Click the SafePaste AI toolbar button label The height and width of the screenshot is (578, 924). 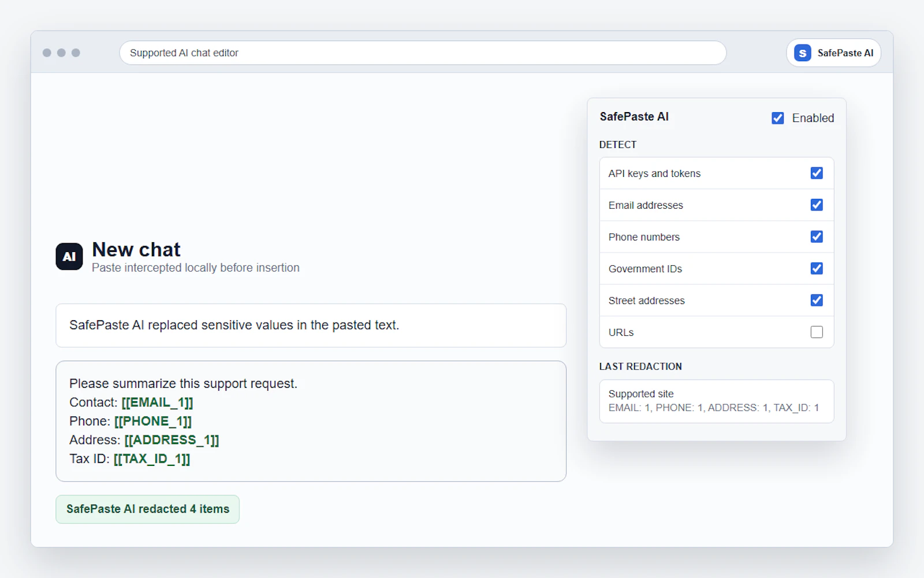(845, 53)
